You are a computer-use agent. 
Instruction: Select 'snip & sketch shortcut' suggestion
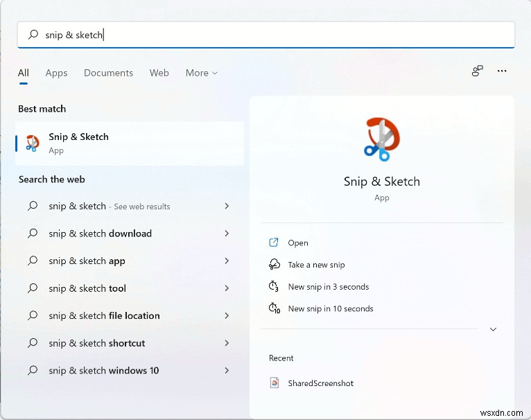click(x=130, y=343)
